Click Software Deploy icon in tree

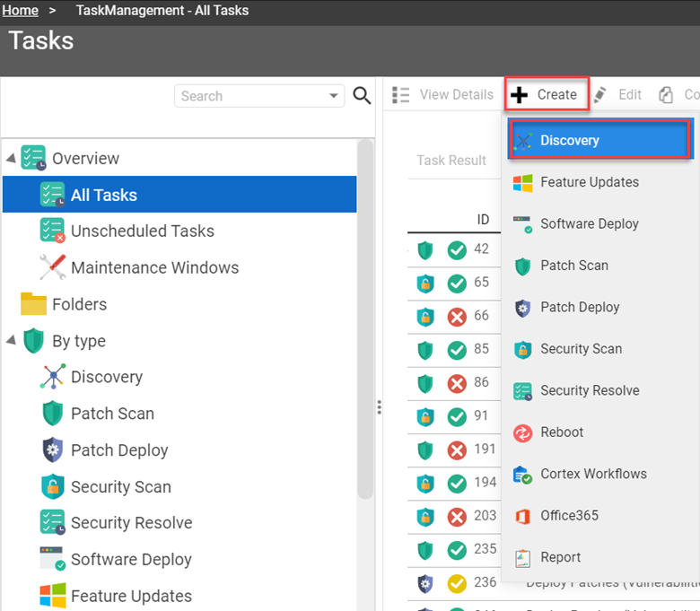(53, 559)
